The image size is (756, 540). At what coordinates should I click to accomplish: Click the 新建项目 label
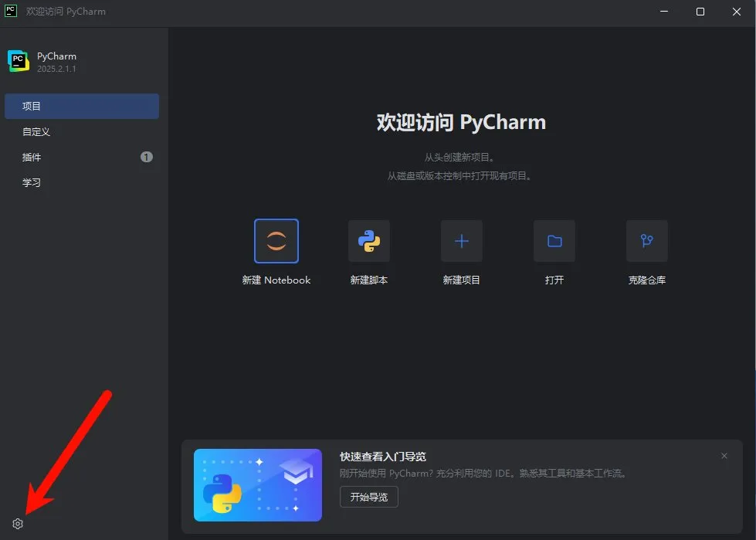coord(462,280)
